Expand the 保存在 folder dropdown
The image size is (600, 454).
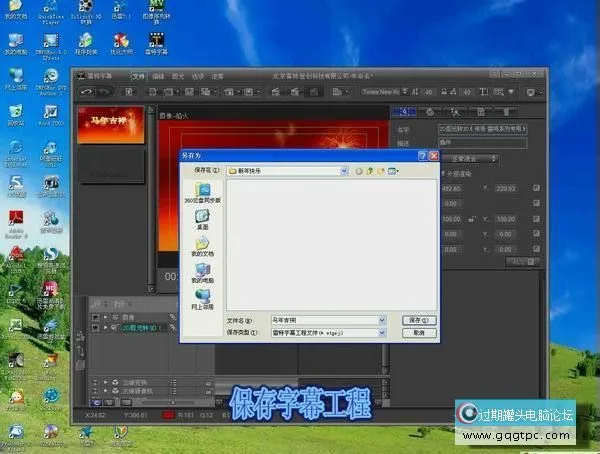tap(342, 171)
